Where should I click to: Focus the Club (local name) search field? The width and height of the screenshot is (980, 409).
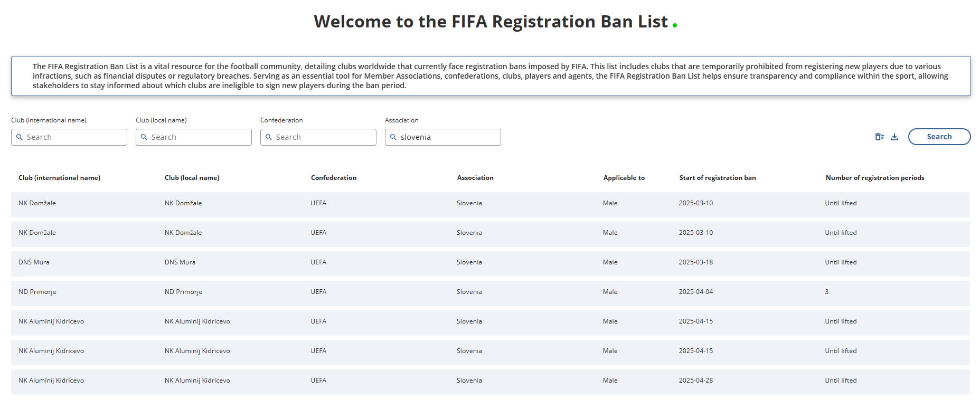(x=194, y=137)
